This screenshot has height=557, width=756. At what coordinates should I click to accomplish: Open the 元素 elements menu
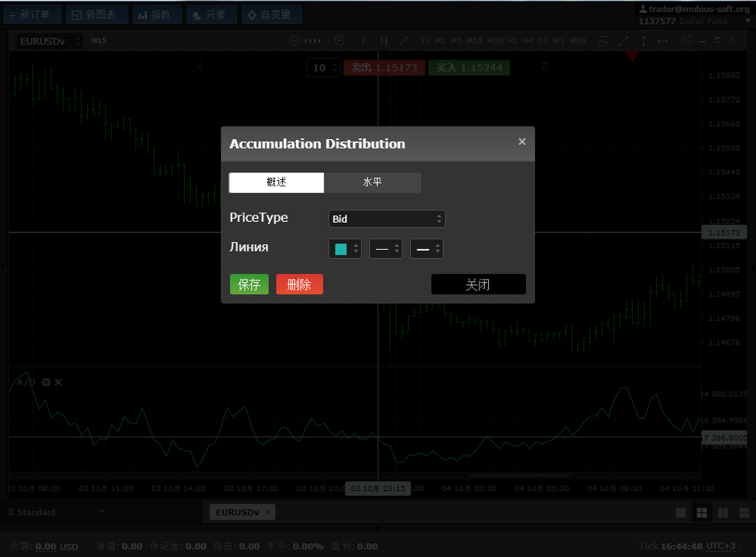pos(212,14)
